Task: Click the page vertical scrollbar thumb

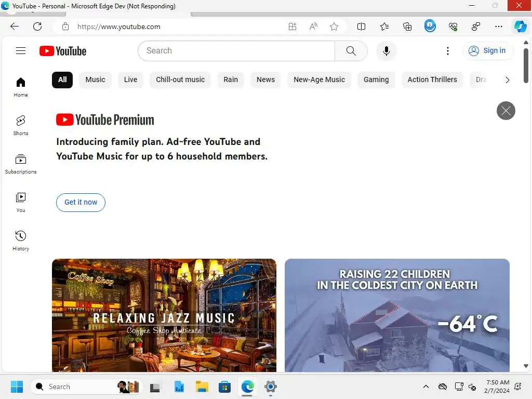Action: (x=526, y=65)
